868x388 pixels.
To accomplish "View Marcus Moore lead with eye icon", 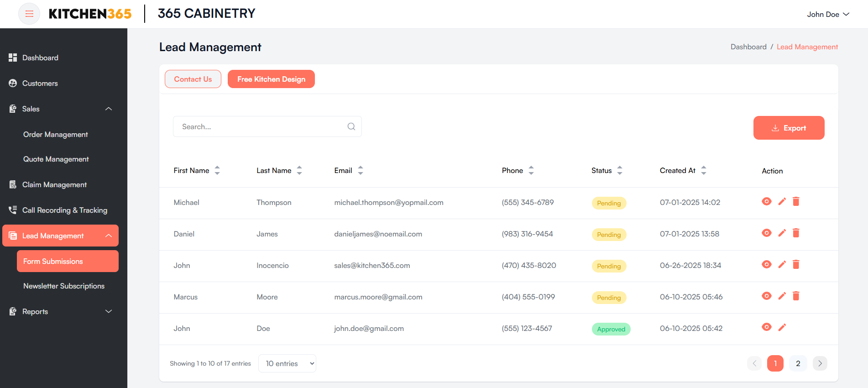I will pos(766,296).
